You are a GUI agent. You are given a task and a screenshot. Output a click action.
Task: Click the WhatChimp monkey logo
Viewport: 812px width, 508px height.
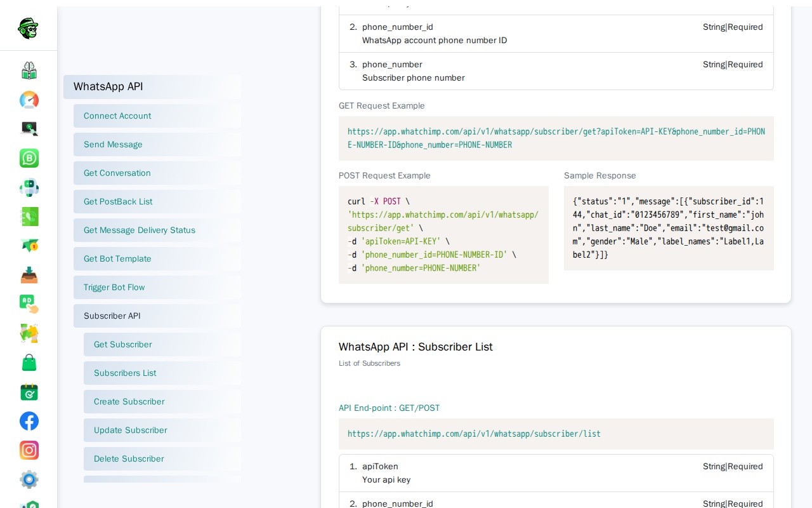click(29, 28)
